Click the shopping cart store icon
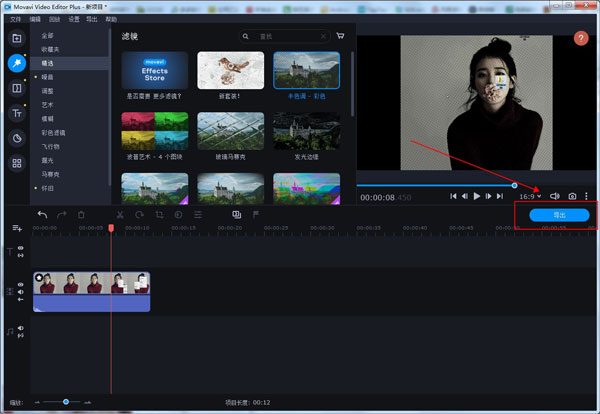This screenshot has width=600, height=414. [340, 36]
